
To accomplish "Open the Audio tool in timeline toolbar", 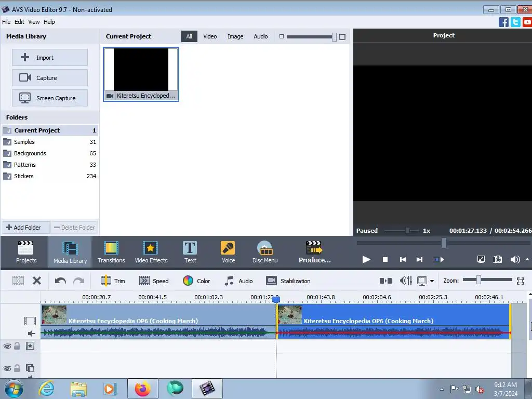I will (x=238, y=281).
